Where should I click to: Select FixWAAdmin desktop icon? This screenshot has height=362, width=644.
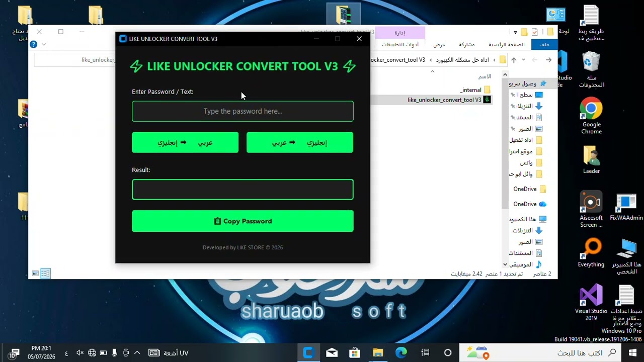click(x=626, y=207)
